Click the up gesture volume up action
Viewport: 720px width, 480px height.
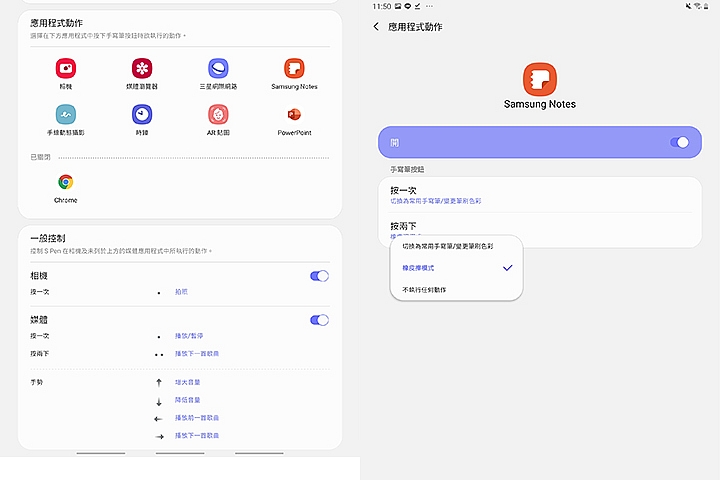click(x=187, y=382)
